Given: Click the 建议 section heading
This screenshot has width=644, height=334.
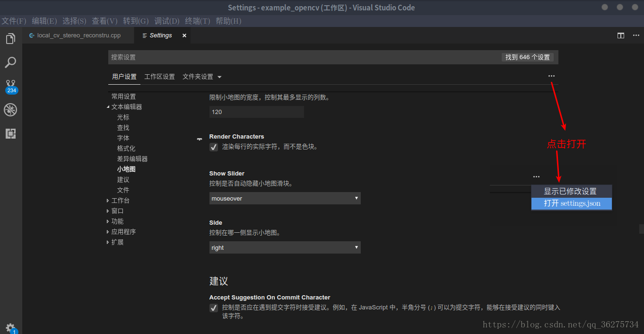Looking at the screenshot, I should point(218,281).
